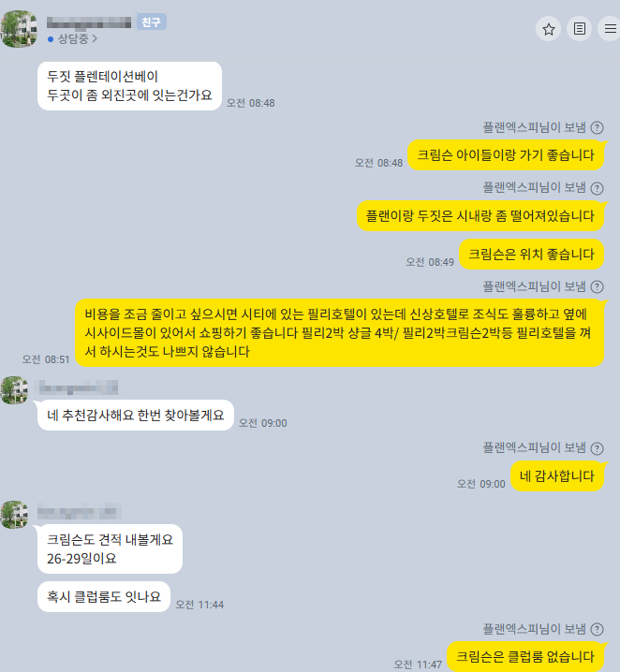The image size is (620, 672).
Task: Click help icon above 네 감사합니다 message
Action: (597, 448)
